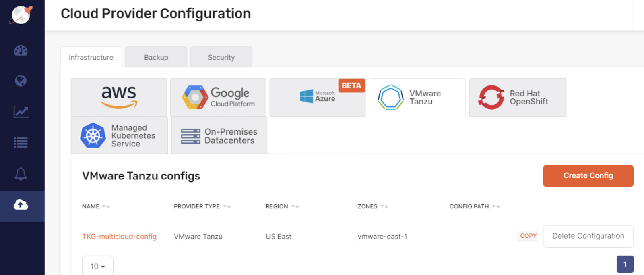Screen dimensions: 644x275
Task: Open cloud upload icon in sidebar
Action: point(21,205)
